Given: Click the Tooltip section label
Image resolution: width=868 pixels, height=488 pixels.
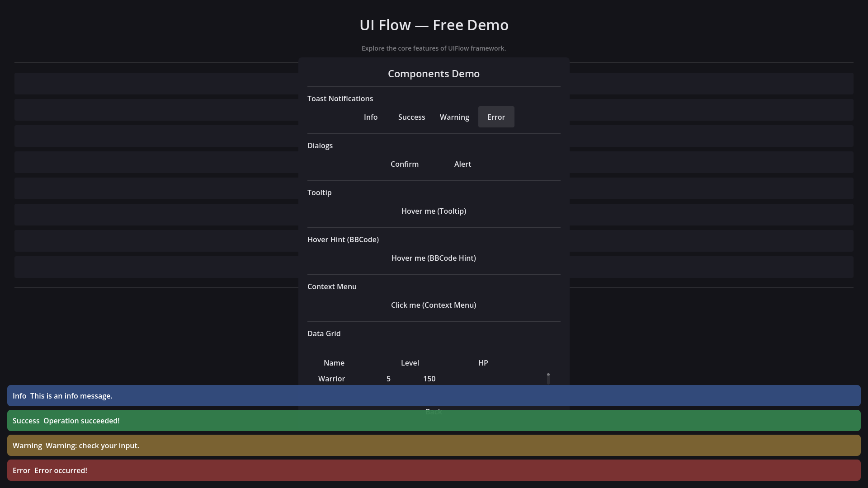Looking at the screenshot, I should [320, 192].
